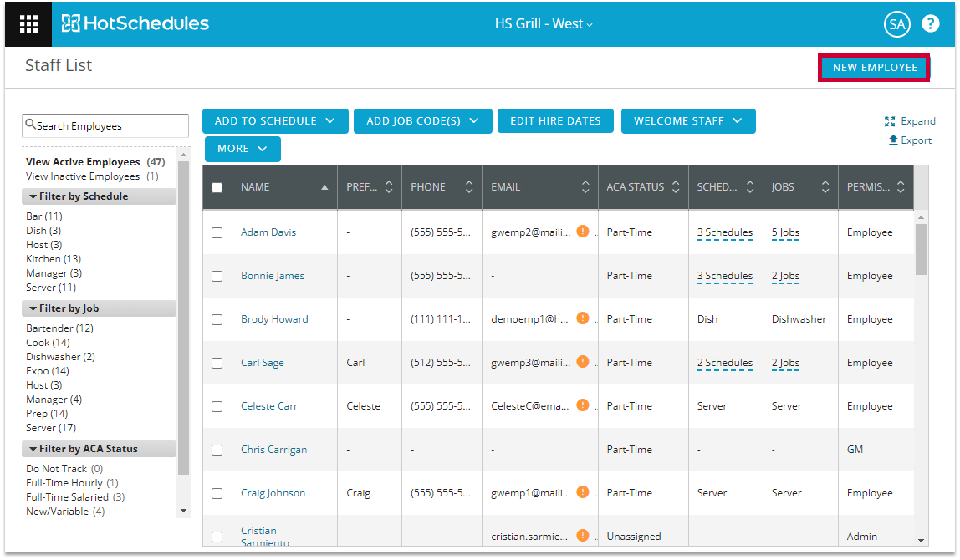
Task: Open the SA user profile avatar
Action: (896, 24)
